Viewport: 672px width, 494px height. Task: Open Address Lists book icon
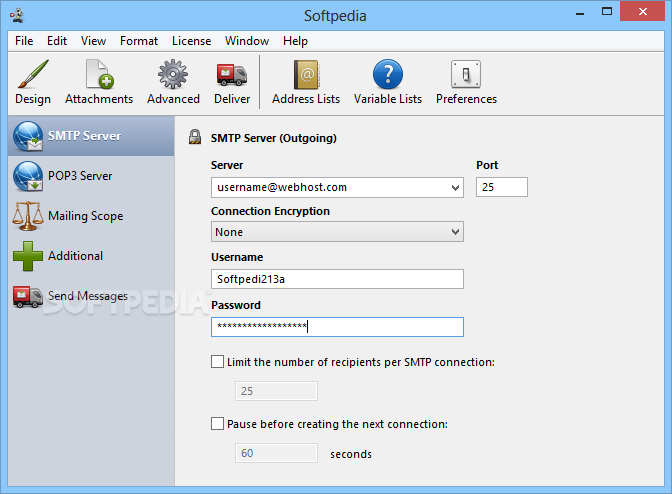click(306, 82)
